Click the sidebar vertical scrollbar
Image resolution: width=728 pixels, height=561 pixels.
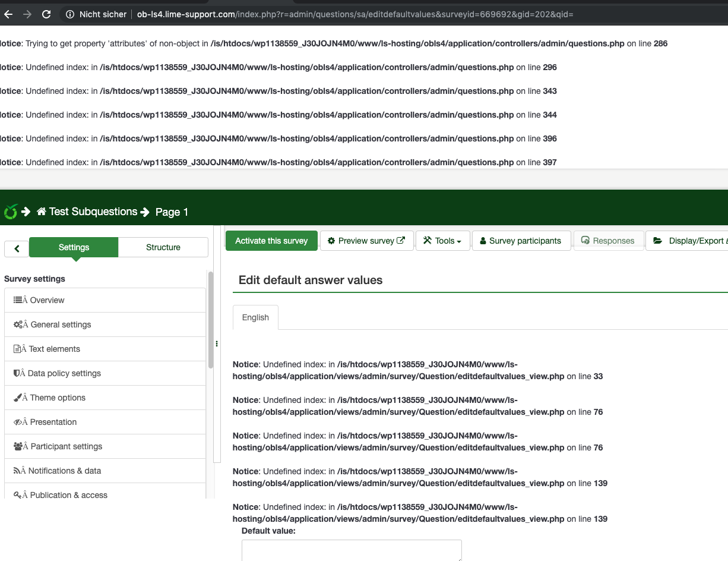210,321
